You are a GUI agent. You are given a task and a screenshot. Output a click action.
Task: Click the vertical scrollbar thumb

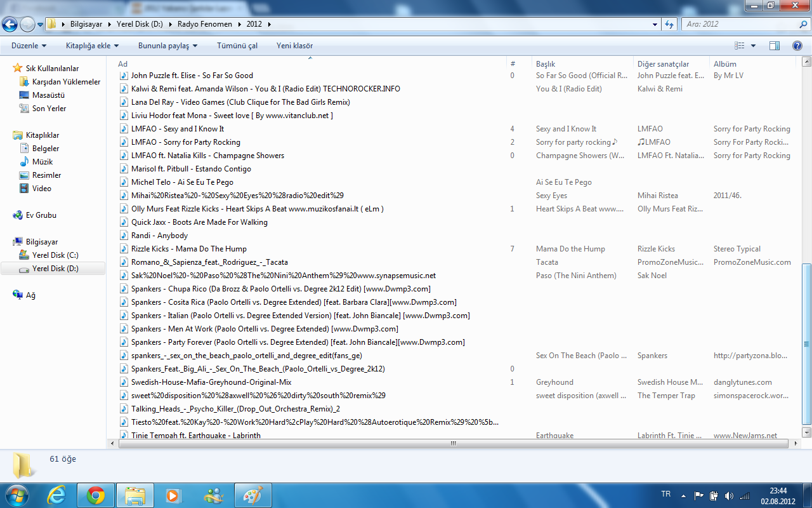pos(806,344)
